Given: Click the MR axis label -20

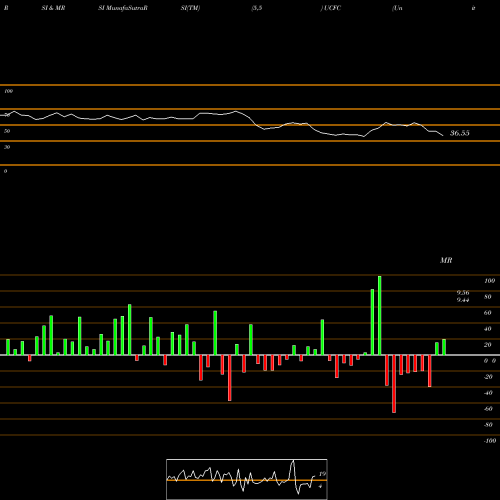Looking at the screenshot, I should pos(488,377).
